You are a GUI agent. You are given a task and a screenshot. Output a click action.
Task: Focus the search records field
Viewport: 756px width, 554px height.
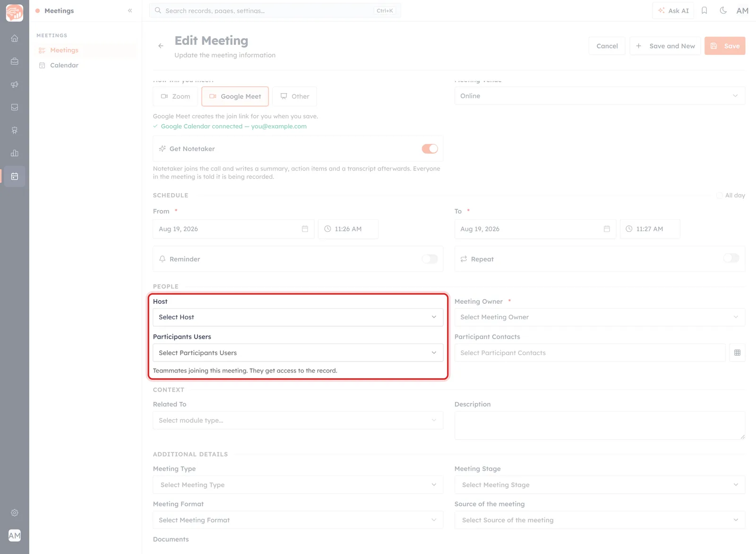275,10
